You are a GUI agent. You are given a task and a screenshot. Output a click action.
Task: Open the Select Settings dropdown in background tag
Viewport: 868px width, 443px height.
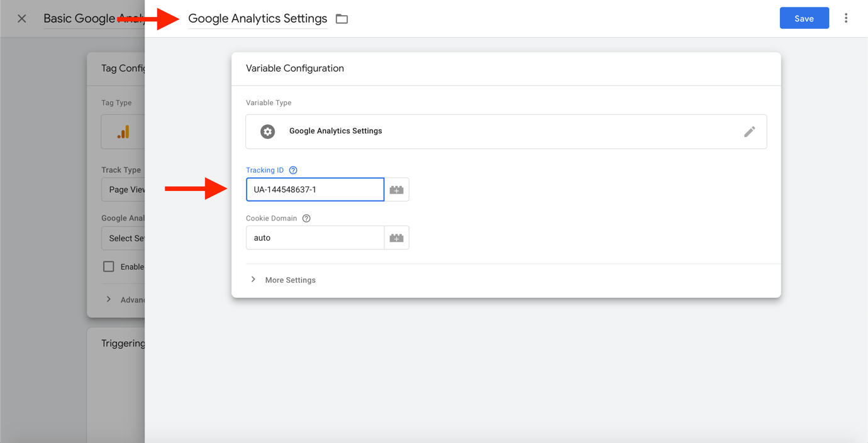click(x=123, y=239)
